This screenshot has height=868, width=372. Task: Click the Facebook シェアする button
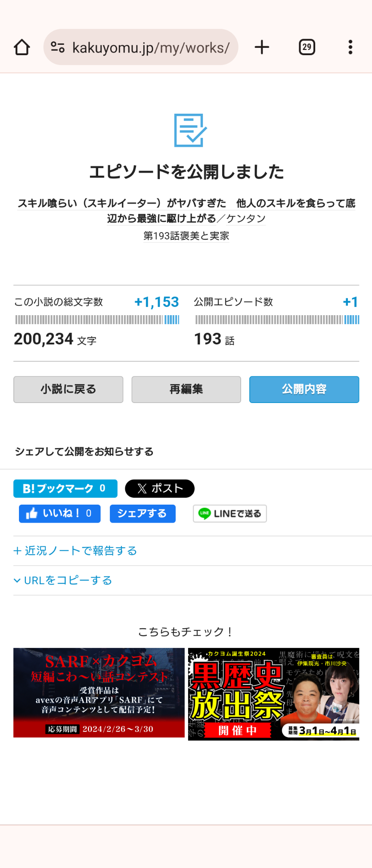click(143, 514)
